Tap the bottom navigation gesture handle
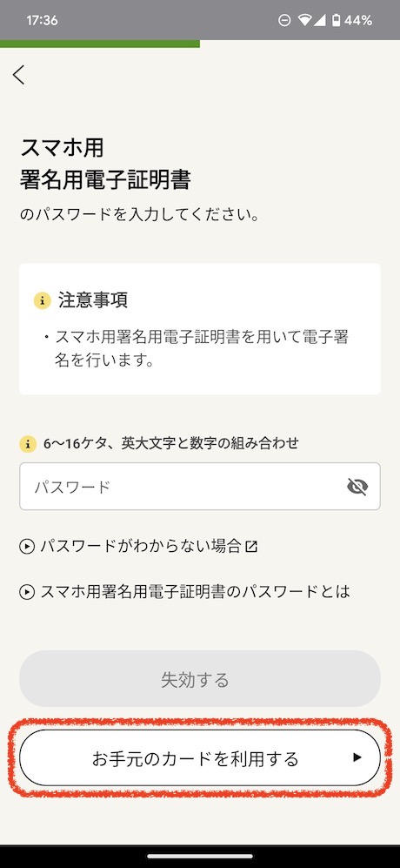Viewport: 400px width, 868px height. pos(200,856)
